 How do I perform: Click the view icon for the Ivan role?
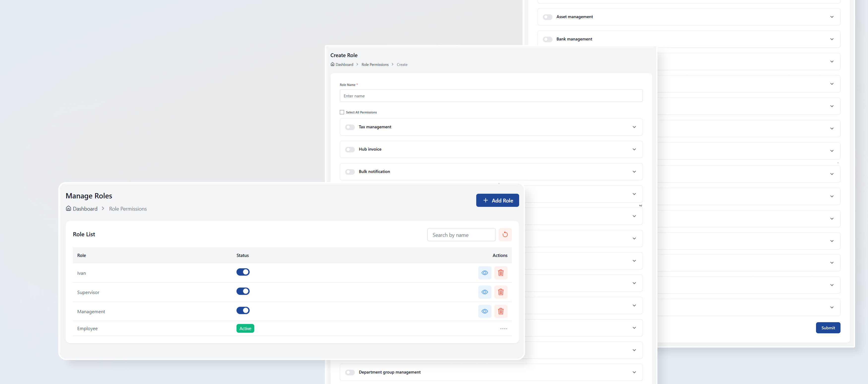pos(485,273)
